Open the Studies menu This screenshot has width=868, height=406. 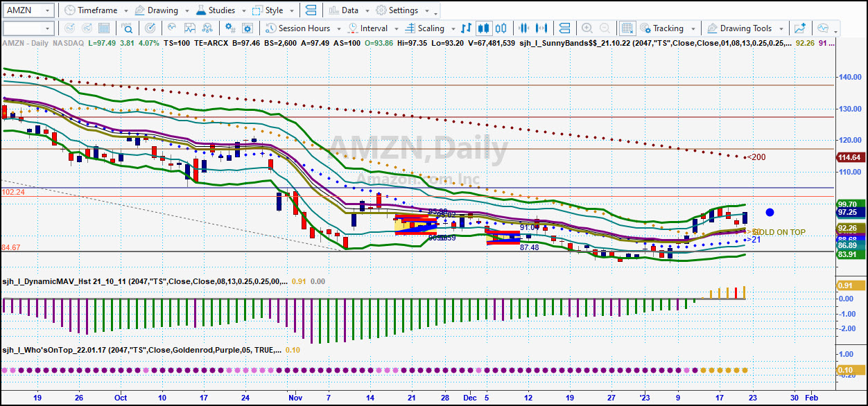pos(215,10)
